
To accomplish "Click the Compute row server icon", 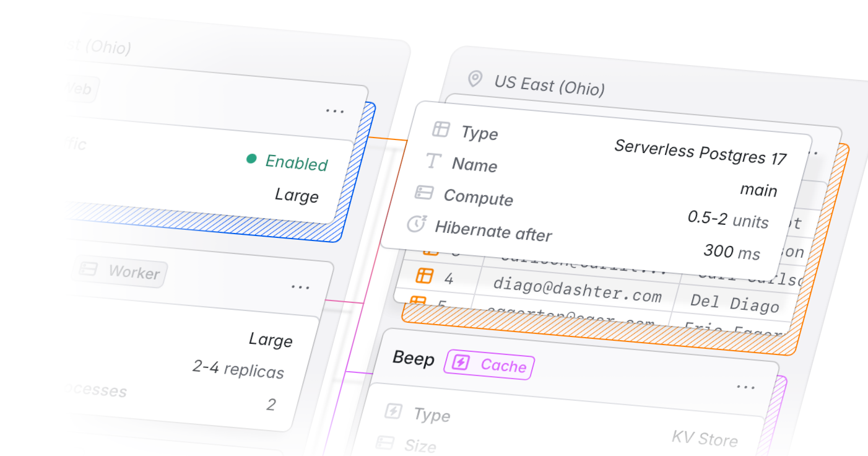I will [423, 193].
